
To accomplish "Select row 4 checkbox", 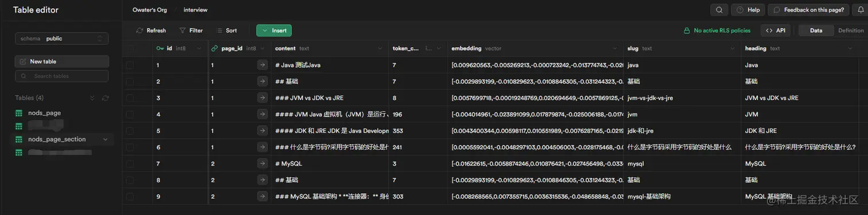I will click(130, 114).
